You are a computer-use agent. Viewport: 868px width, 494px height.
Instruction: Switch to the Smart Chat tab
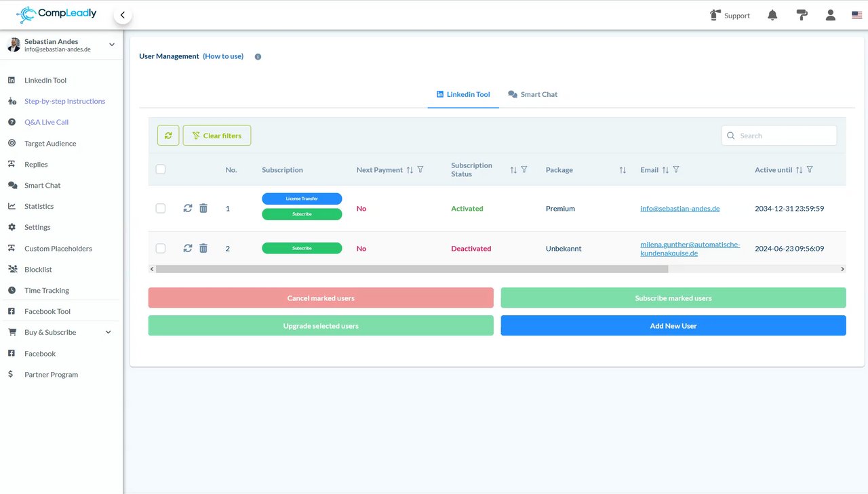coord(533,94)
